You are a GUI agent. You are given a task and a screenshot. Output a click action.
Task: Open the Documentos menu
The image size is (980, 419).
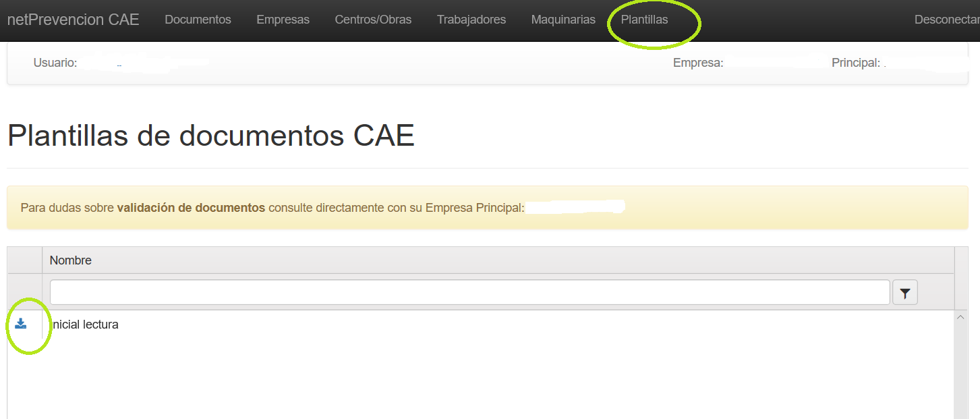[198, 20]
